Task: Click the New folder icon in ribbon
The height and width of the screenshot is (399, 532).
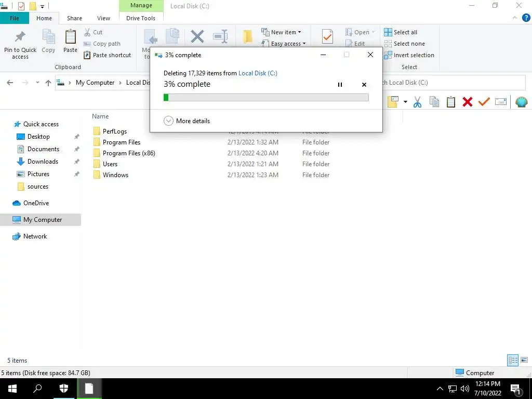Action: coord(247,37)
